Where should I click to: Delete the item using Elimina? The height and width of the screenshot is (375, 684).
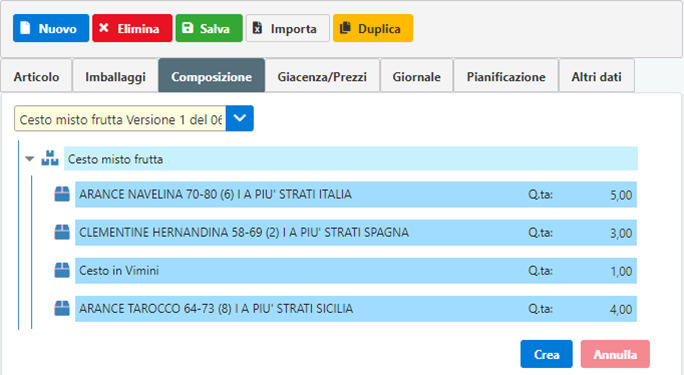132,28
